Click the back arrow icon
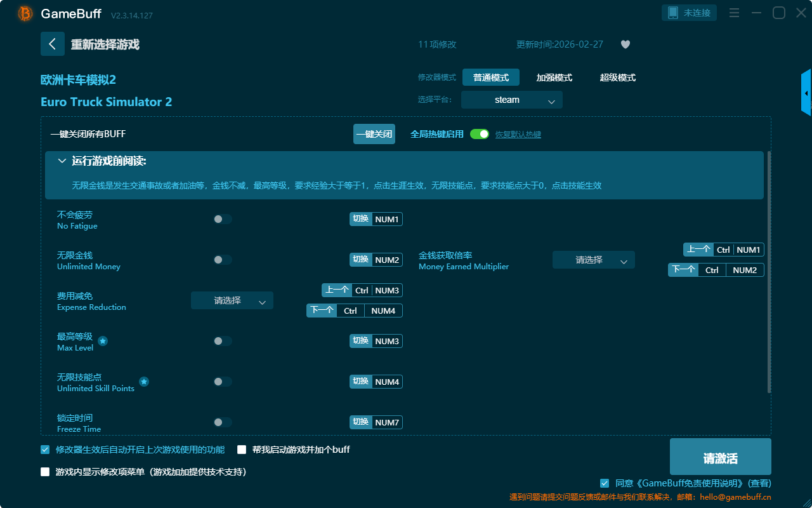 click(x=52, y=44)
